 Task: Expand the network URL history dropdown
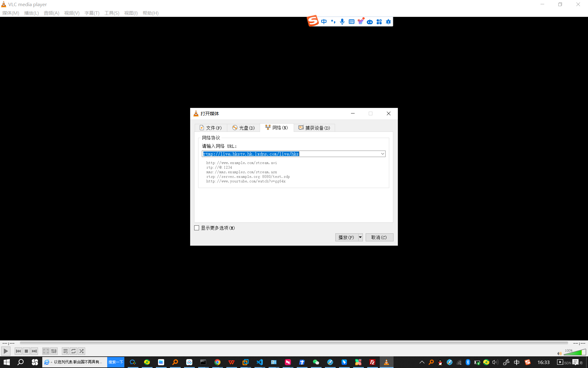pyautogui.click(x=383, y=154)
